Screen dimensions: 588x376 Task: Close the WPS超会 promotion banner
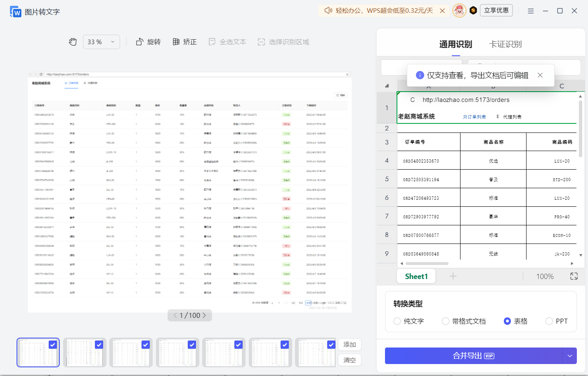coord(442,11)
